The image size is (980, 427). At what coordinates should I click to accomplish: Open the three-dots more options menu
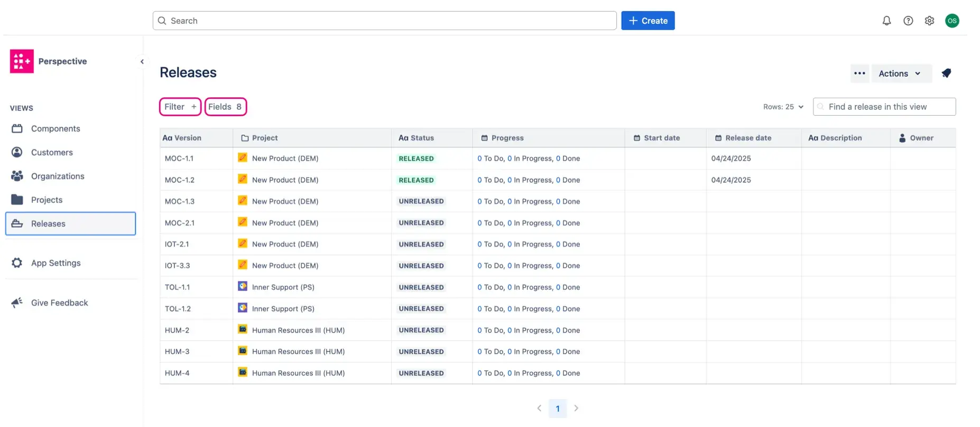(859, 73)
